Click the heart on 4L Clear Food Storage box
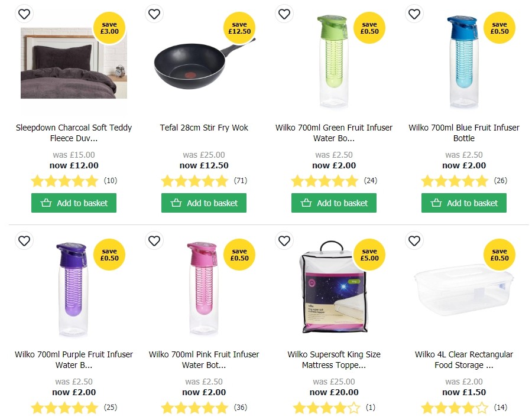Image resolution: width=532 pixels, height=417 pixels. 414,241
